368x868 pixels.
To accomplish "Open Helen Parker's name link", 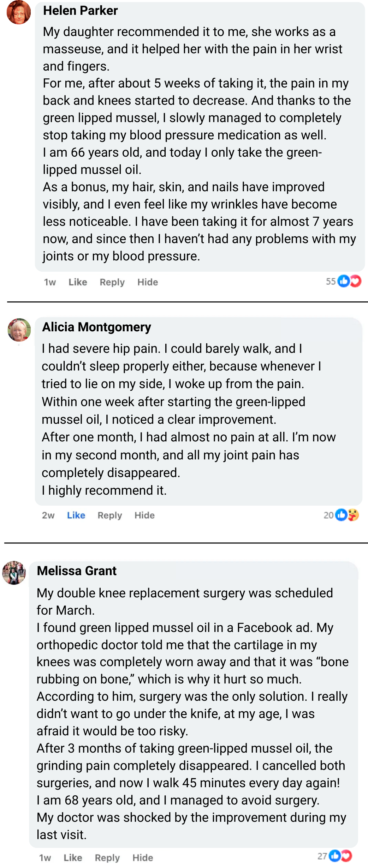I will tap(80, 11).
